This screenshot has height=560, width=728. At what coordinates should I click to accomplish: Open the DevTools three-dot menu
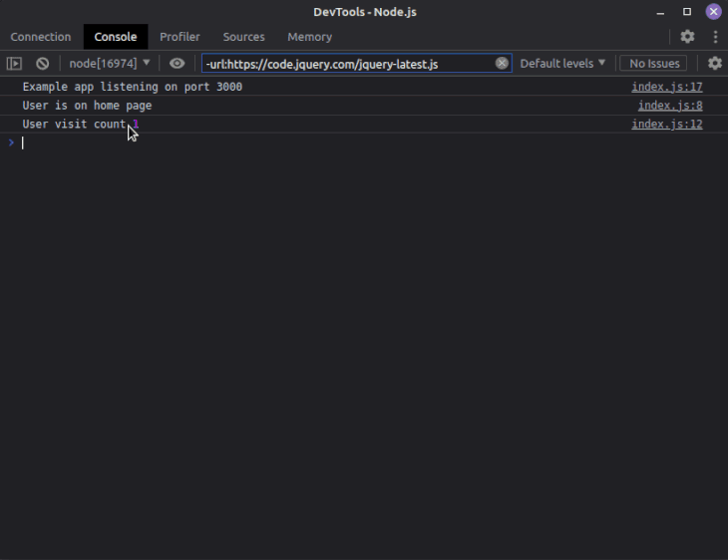(x=715, y=37)
